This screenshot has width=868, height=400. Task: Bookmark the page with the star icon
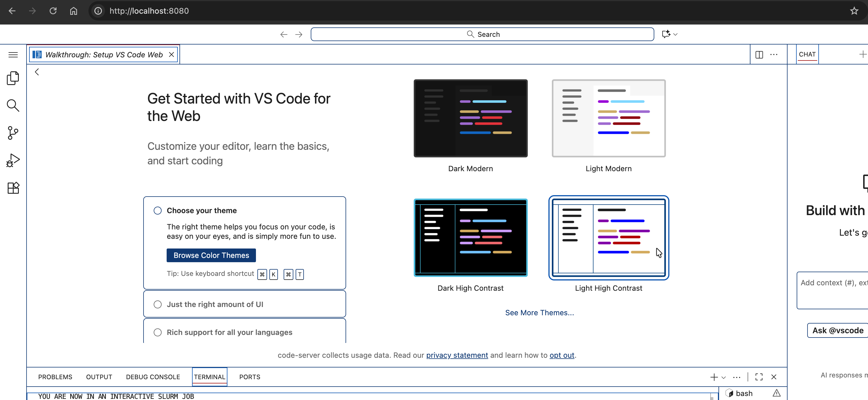click(854, 11)
